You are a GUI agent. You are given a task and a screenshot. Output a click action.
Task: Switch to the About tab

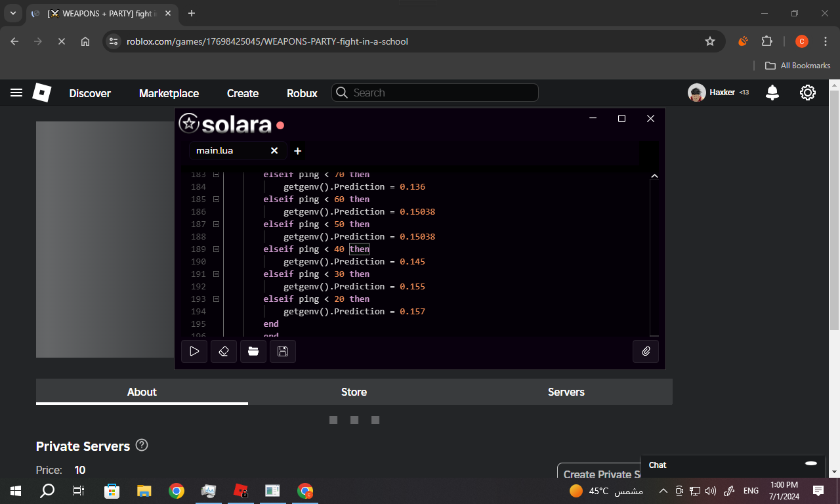click(142, 392)
